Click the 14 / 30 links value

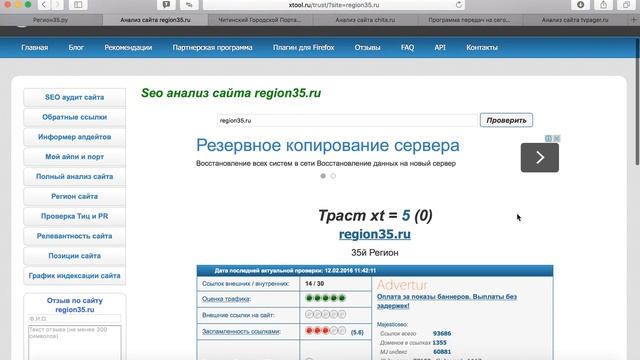pyautogui.click(x=314, y=283)
